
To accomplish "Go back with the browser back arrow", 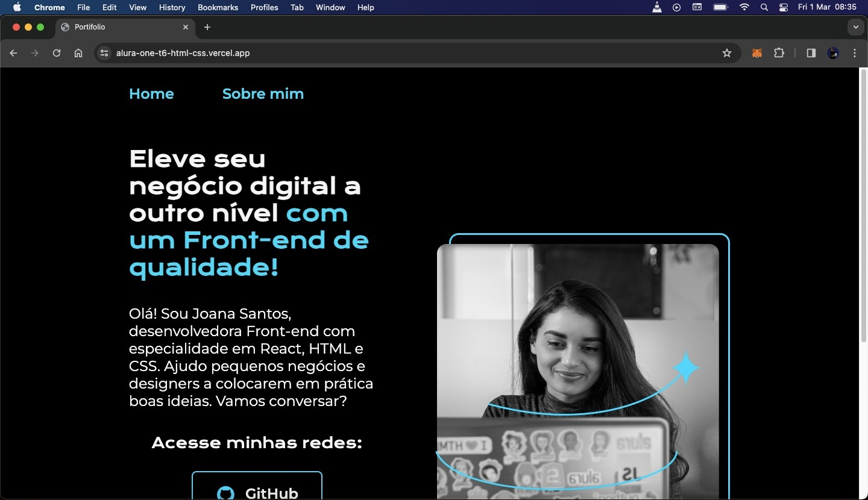I will 13,53.
